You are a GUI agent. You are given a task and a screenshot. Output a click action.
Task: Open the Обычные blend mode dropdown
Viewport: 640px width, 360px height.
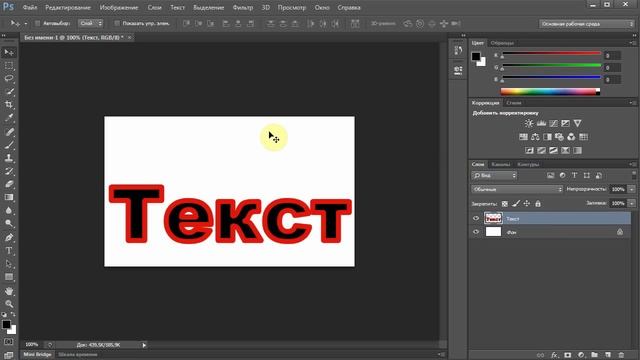click(517, 189)
